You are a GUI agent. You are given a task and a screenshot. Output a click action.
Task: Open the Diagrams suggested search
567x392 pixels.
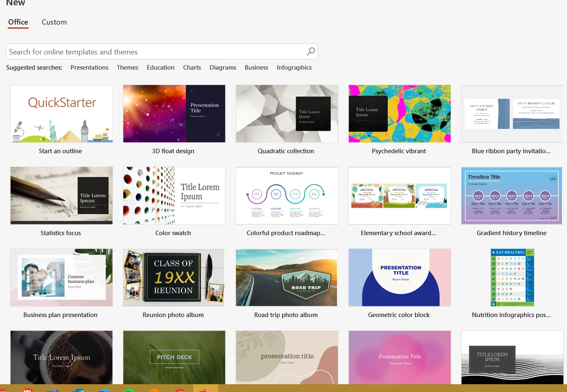point(223,67)
